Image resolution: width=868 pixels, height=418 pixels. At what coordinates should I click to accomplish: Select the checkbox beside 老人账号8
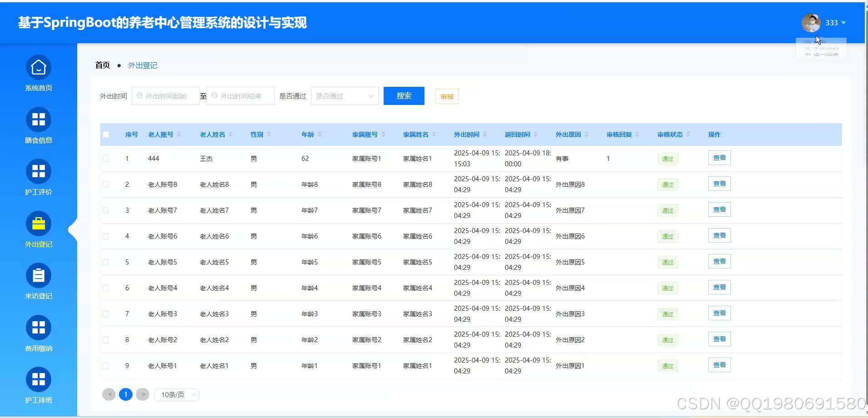click(106, 184)
